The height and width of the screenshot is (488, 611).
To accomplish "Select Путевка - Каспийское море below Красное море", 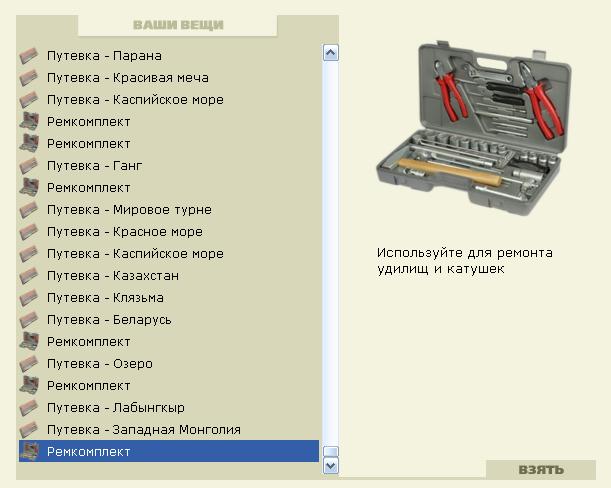I will 135,254.
